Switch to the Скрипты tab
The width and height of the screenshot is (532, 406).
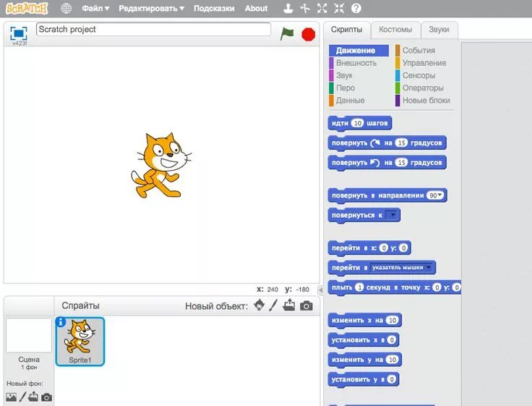click(346, 30)
